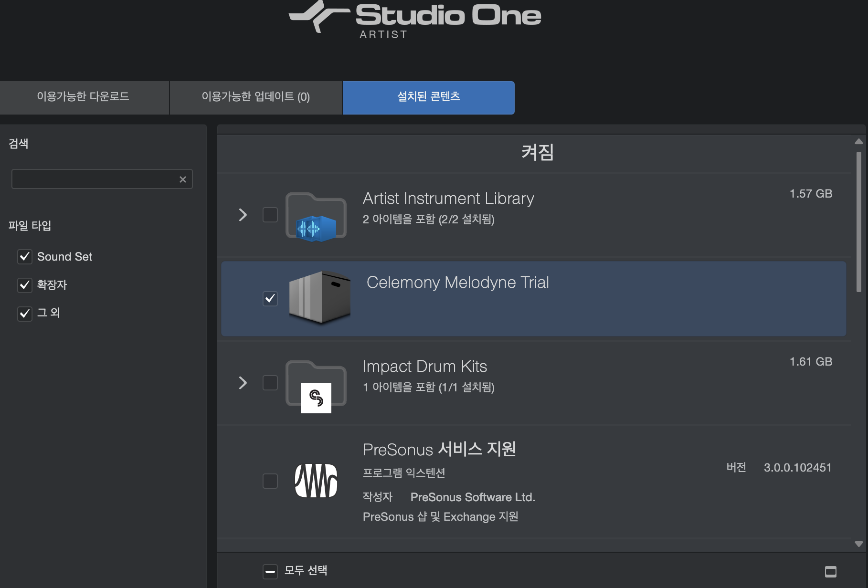Expand the Artist Instrument Library entry

[x=243, y=215]
